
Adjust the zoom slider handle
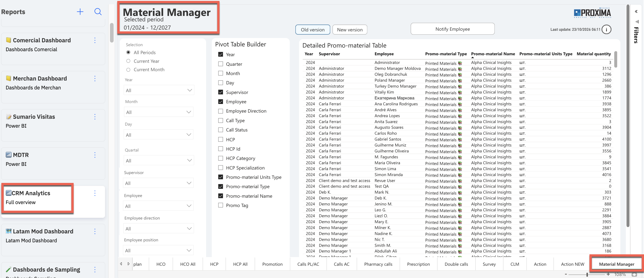(587, 275)
